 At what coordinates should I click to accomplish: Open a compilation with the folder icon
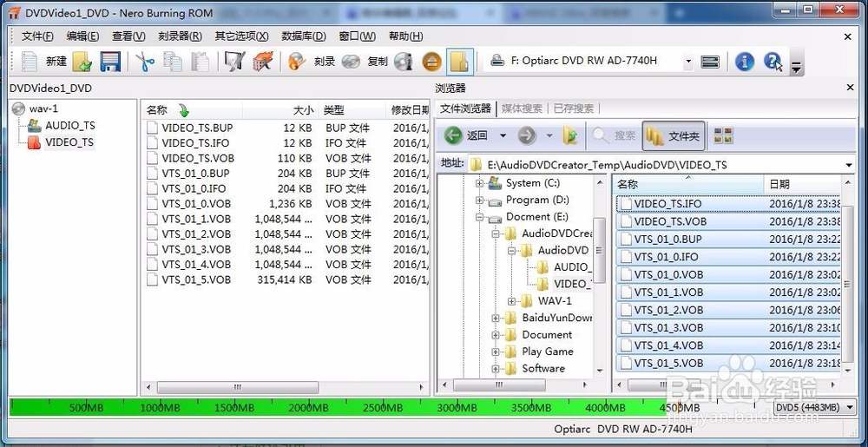(82, 62)
